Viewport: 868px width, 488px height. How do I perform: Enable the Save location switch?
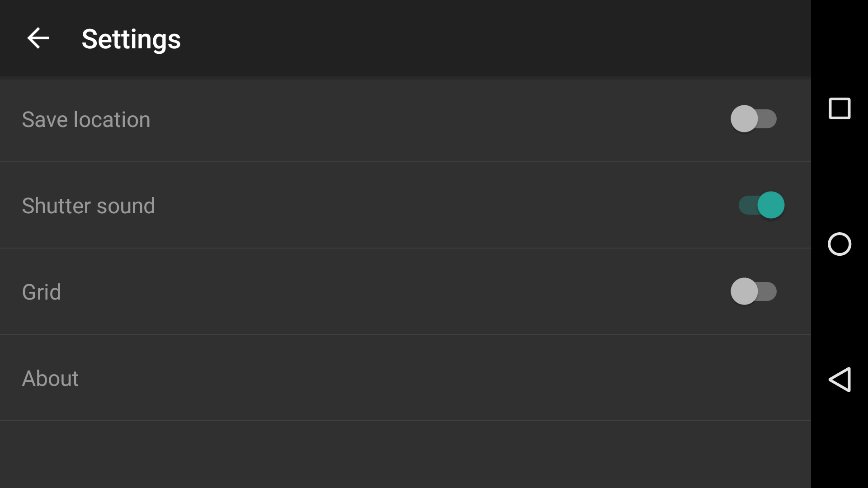pyautogui.click(x=754, y=119)
